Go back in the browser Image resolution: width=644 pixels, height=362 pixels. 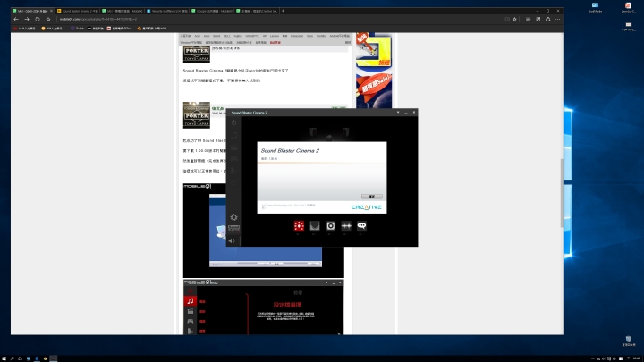pos(16,20)
